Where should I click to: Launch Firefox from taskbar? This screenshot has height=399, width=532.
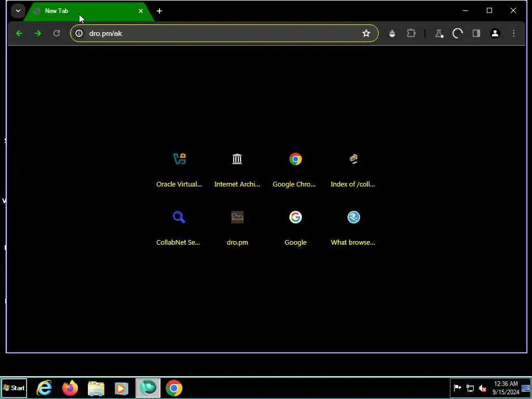pyautogui.click(x=70, y=388)
